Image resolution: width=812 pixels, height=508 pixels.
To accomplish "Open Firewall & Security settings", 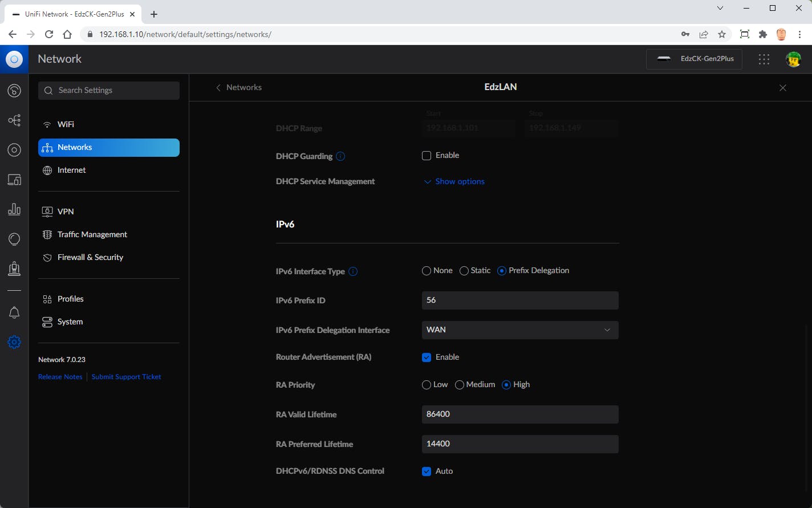I will pyautogui.click(x=90, y=257).
